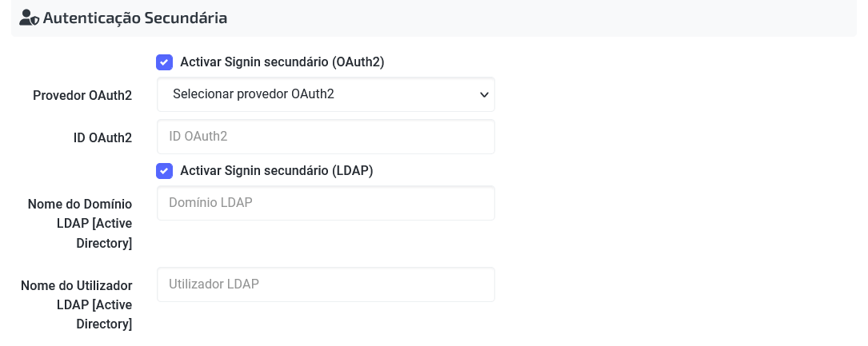The height and width of the screenshot is (346, 868).
Task: Click the 'ID OAuth2' field label
Action: pyautogui.click(x=102, y=137)
